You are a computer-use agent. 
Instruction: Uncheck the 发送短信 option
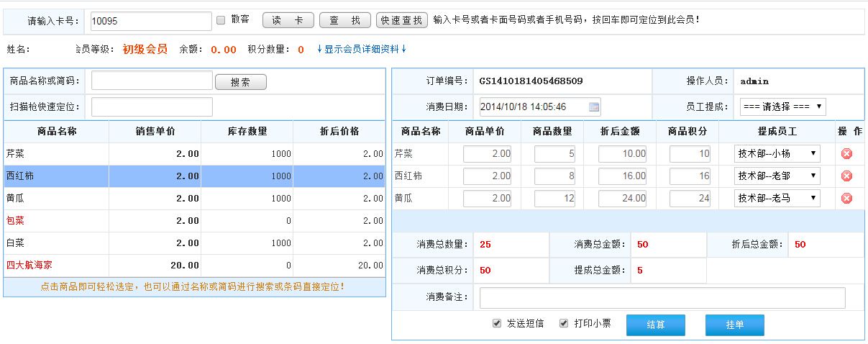[x=497, y=323]
